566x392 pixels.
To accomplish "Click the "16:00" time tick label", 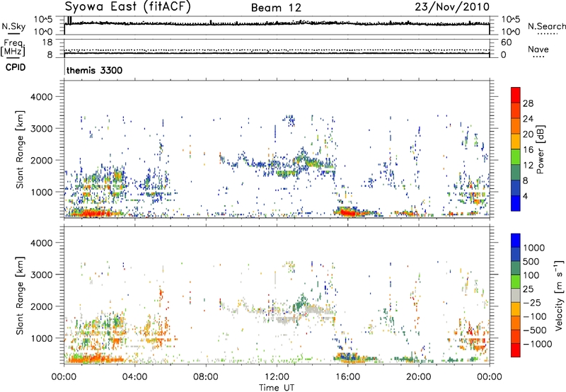I will point(347,377).
